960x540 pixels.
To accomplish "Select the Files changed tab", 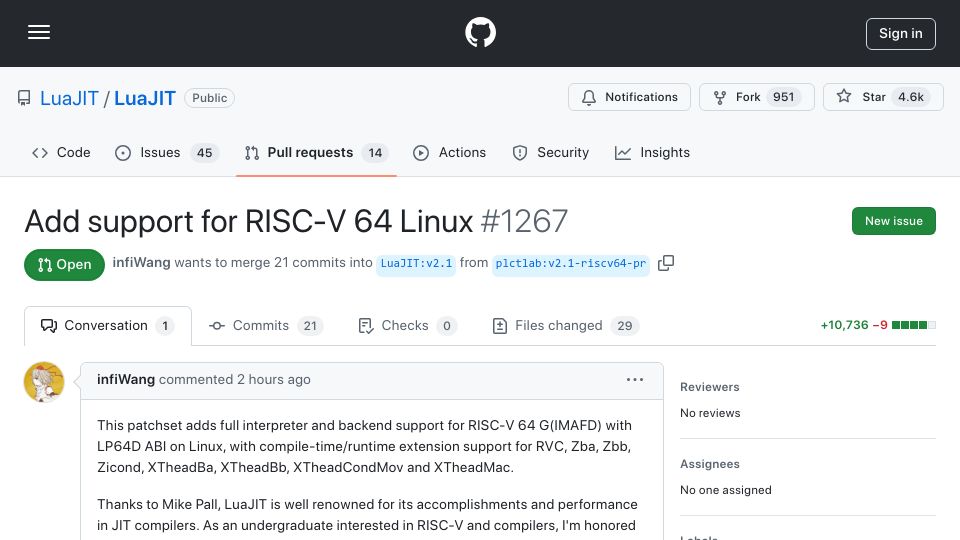I will tap(565, 326).
